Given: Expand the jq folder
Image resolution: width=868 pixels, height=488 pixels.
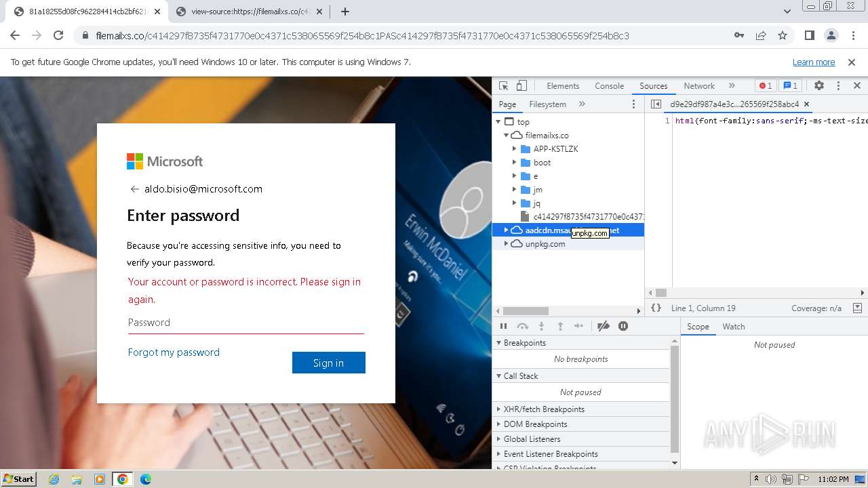Looking at the screenshot, I should pyautogui.click(x=515, y=203).
